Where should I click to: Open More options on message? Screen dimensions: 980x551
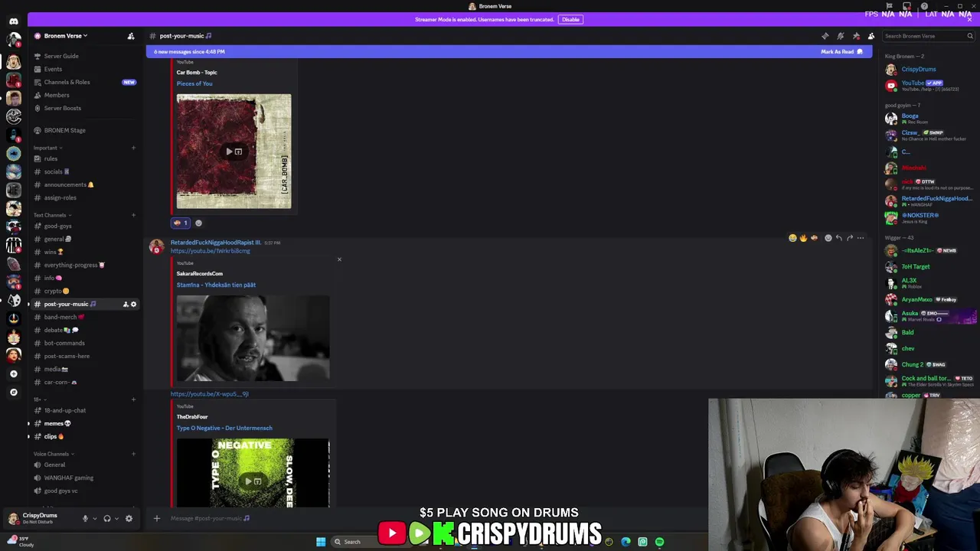pyautogui.click(x=861, y=238)
